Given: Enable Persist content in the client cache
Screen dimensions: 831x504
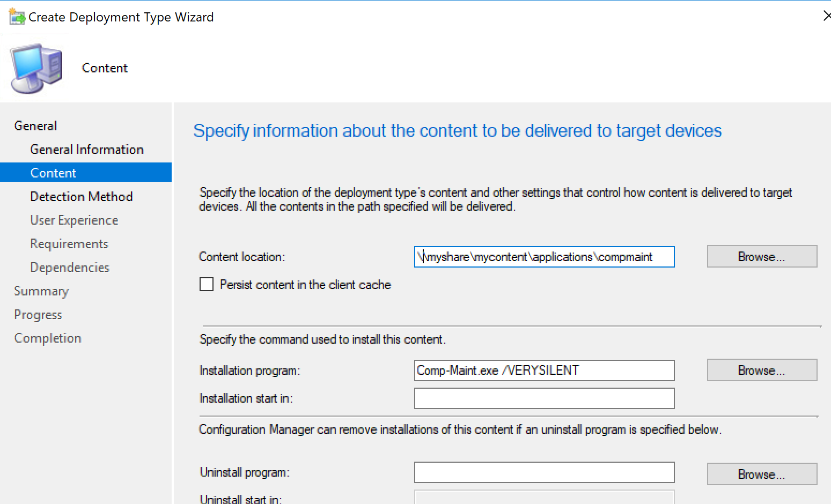Looking at the screenshot, I should pyautogui.click(x=207, y=284).
